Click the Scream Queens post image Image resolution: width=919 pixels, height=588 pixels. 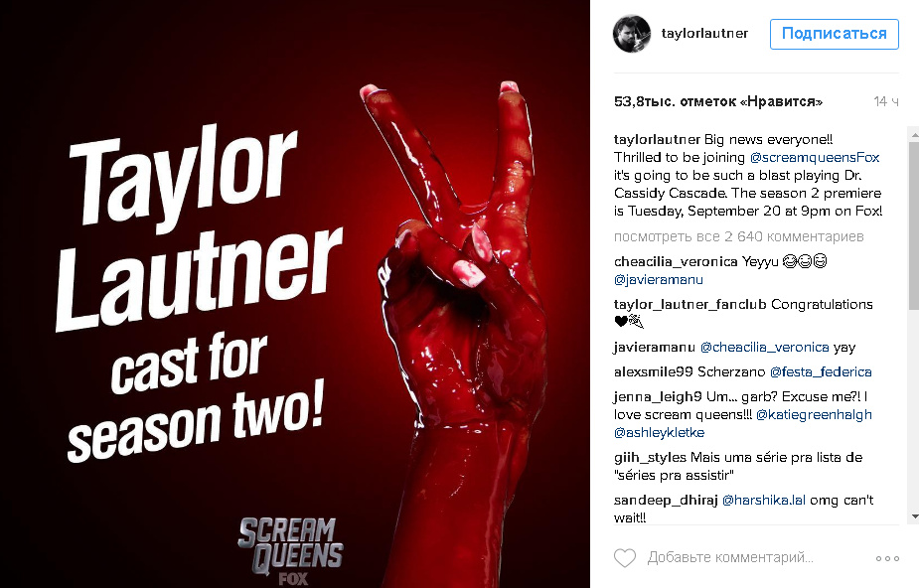295,294
